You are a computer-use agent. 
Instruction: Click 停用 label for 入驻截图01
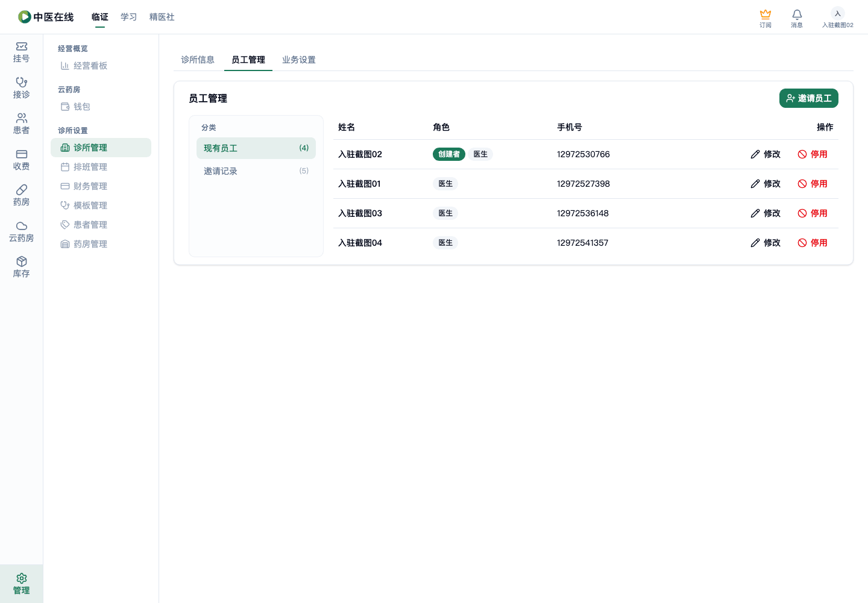(x=819, y=184)
